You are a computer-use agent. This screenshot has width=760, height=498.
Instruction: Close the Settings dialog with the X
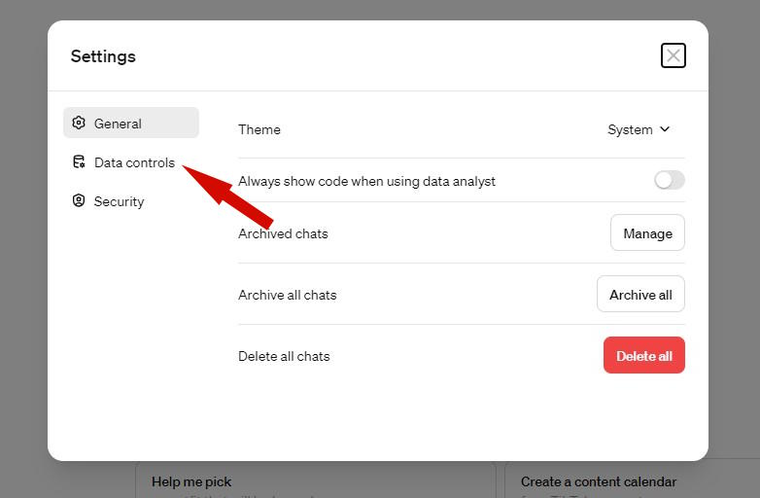tap(673, 56)
